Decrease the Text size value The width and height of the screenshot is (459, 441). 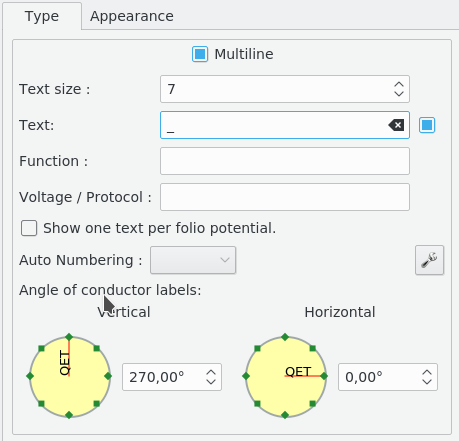399,93
